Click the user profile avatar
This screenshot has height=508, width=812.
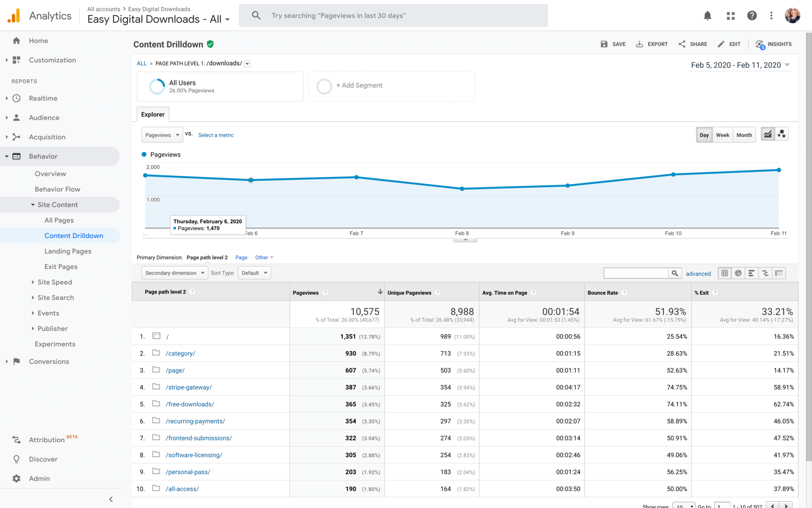pyautogui.click(x=792, y=16)
